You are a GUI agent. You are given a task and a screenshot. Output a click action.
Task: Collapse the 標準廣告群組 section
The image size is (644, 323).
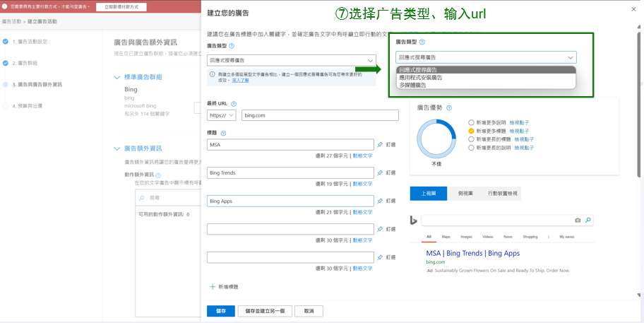[x=117, y=77]
